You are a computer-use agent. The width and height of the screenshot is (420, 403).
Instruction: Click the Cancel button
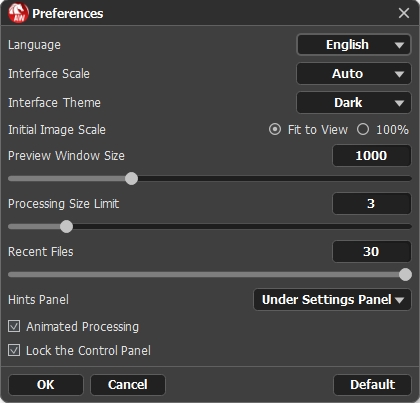click(x=128, y=385)
